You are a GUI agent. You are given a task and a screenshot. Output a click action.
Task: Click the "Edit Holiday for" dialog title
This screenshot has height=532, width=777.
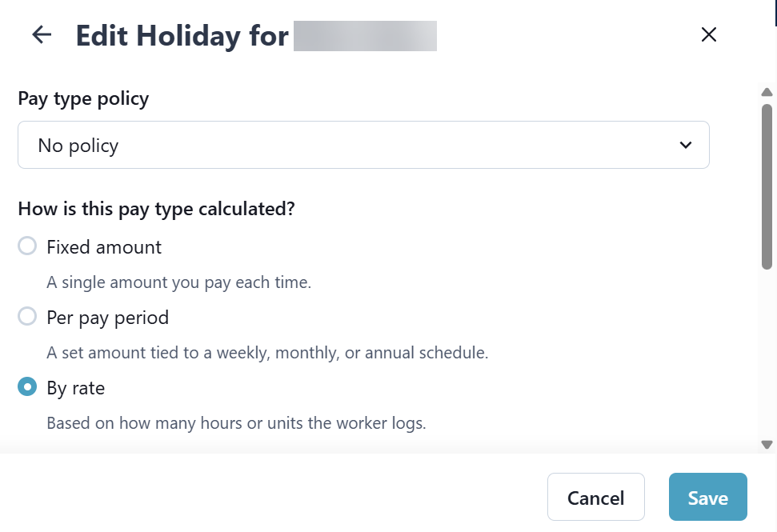tap(182, 36)
